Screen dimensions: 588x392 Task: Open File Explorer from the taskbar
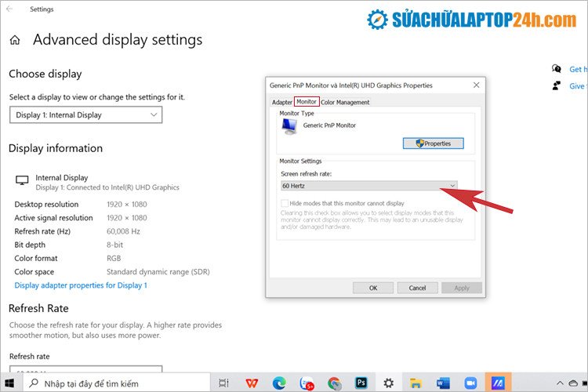point(416,383)
